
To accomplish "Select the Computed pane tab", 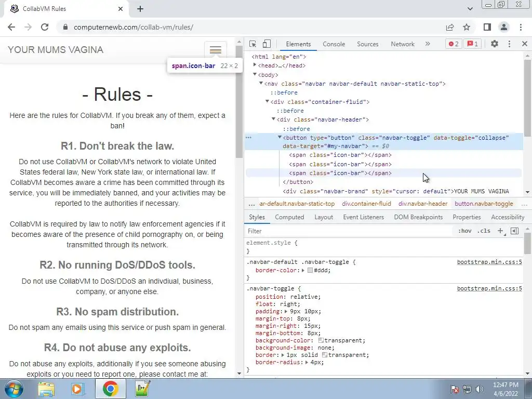I will coord(289,217).
